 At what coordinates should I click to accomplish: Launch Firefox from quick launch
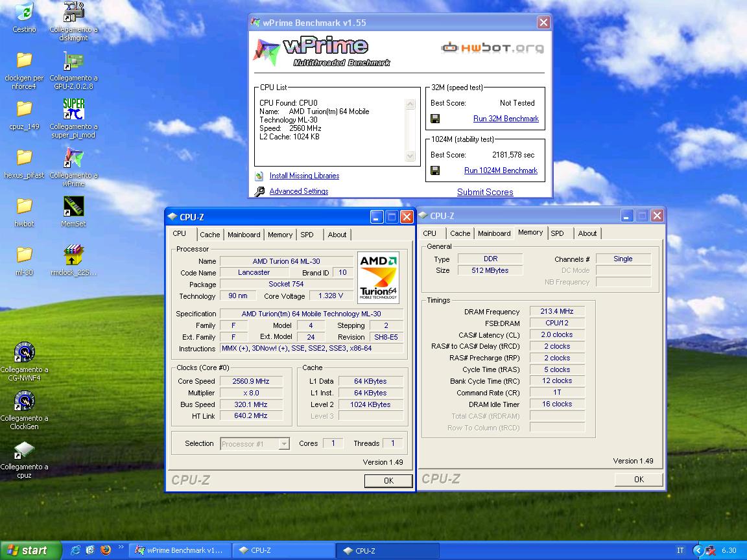click(x=106, y=550)
